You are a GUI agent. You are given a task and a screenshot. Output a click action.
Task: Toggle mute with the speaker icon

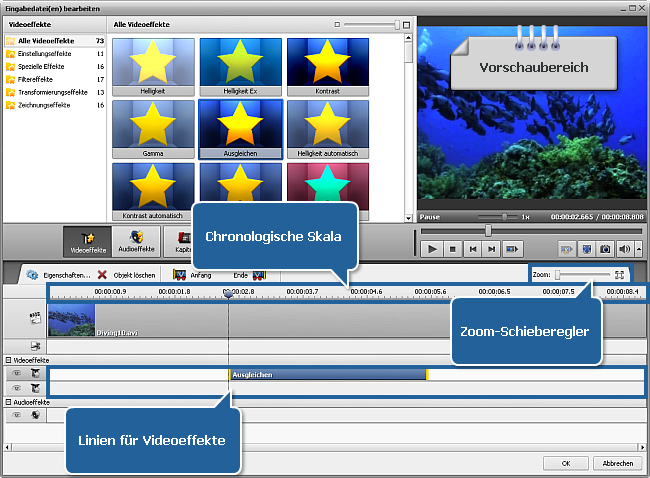click(x=624, y=249)
